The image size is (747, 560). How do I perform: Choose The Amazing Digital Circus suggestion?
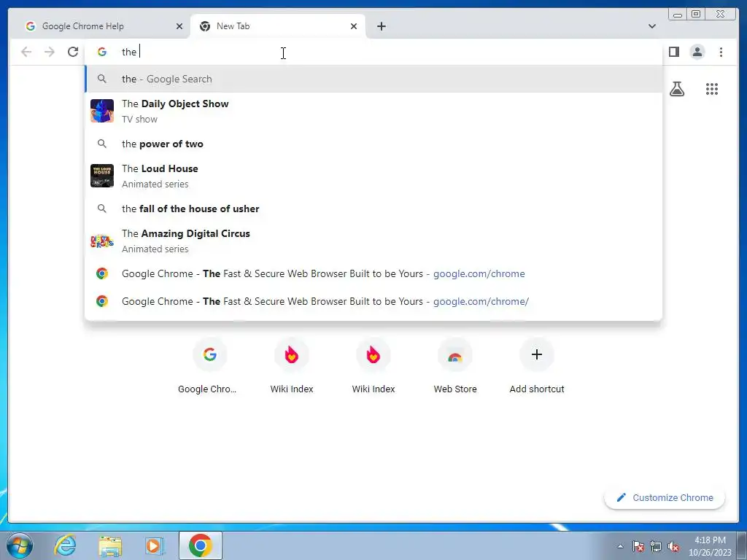pyautogui.click(x=373, y=241)
